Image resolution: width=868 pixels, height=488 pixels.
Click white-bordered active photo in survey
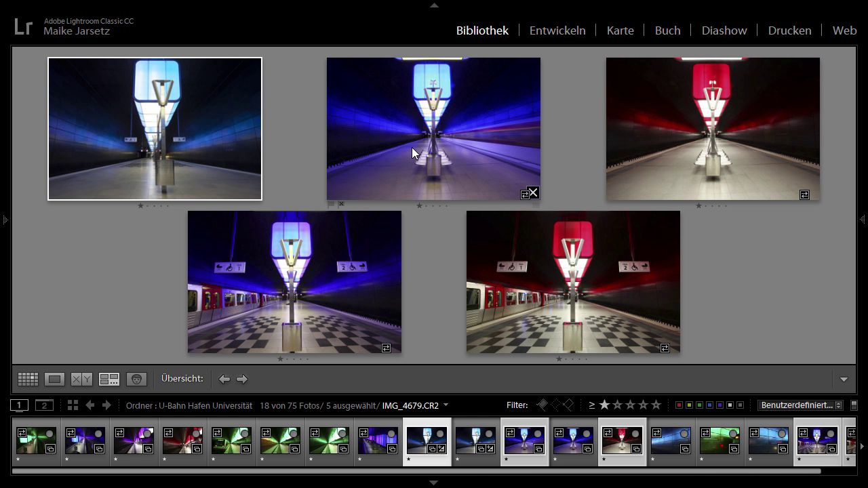click(x=155, y=129)
